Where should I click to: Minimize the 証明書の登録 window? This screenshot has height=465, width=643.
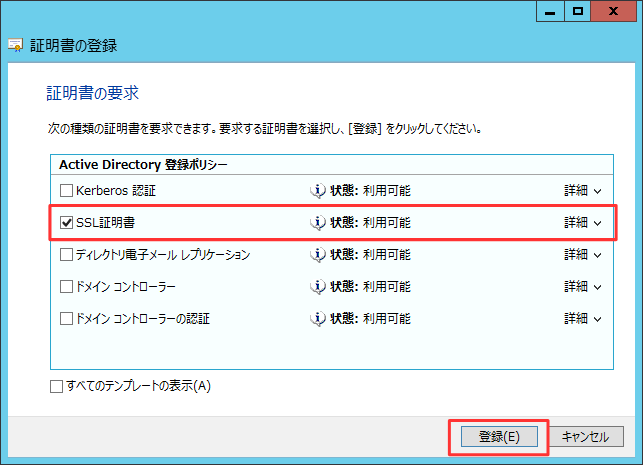click(x=550, y=11)
